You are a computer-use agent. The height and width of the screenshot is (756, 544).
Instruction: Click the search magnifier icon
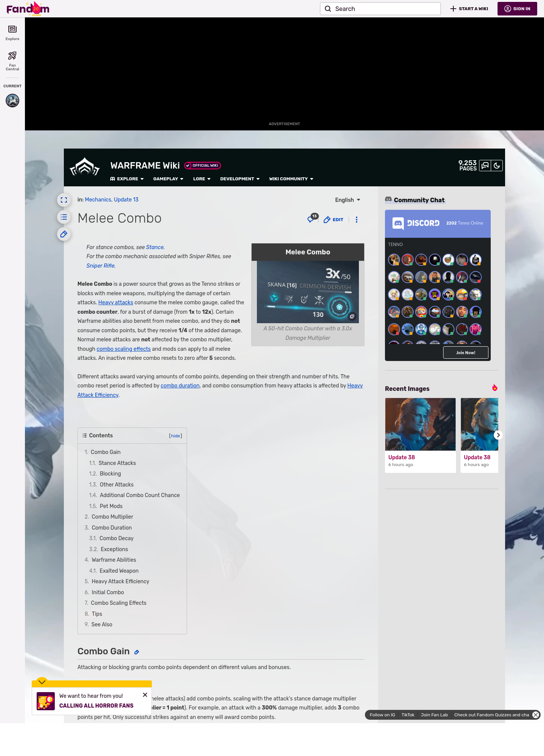tap(328, 9)
